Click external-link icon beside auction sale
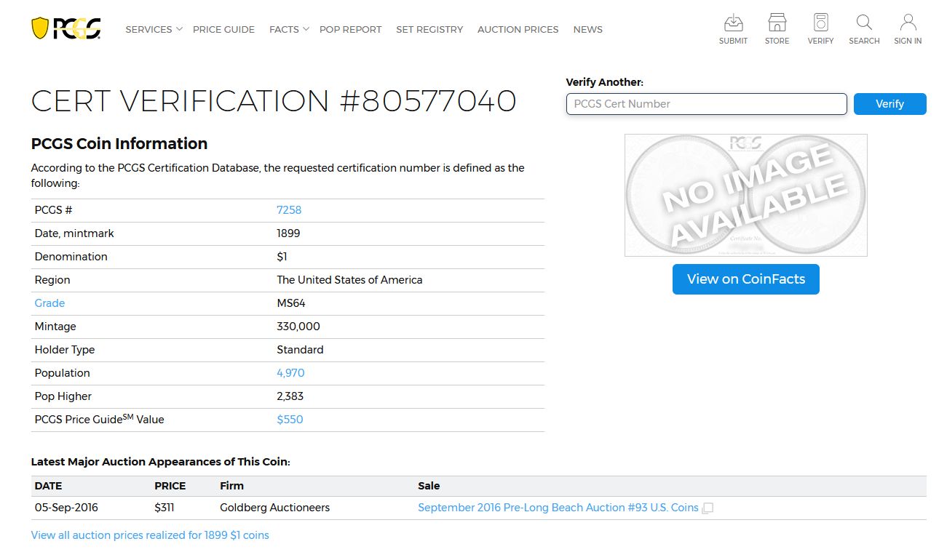This screenshot has height=560, width=947. click(x=708, y=508)
